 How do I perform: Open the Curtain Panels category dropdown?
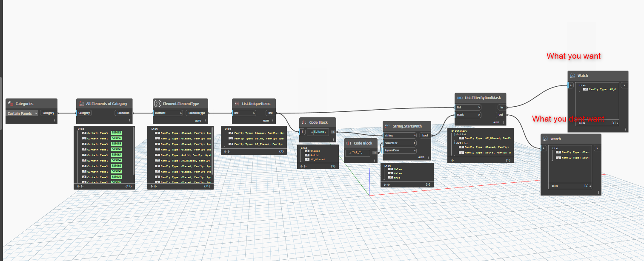22,113
